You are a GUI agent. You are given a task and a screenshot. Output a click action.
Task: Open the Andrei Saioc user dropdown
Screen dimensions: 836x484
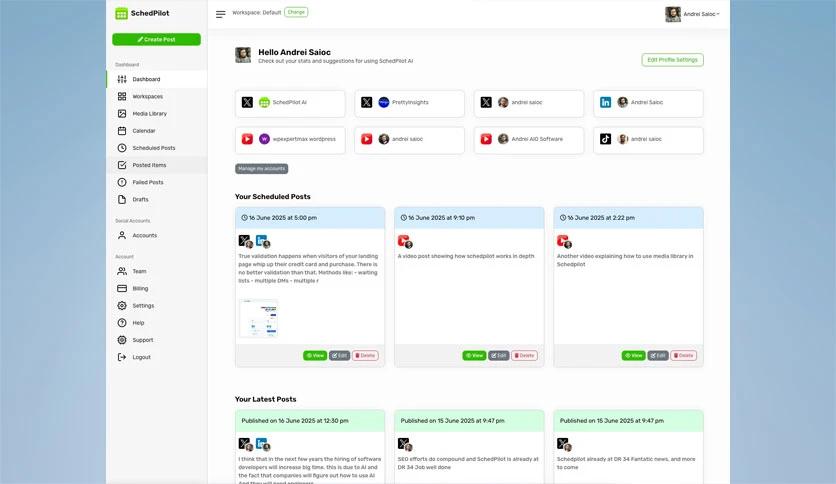(693, 14)
